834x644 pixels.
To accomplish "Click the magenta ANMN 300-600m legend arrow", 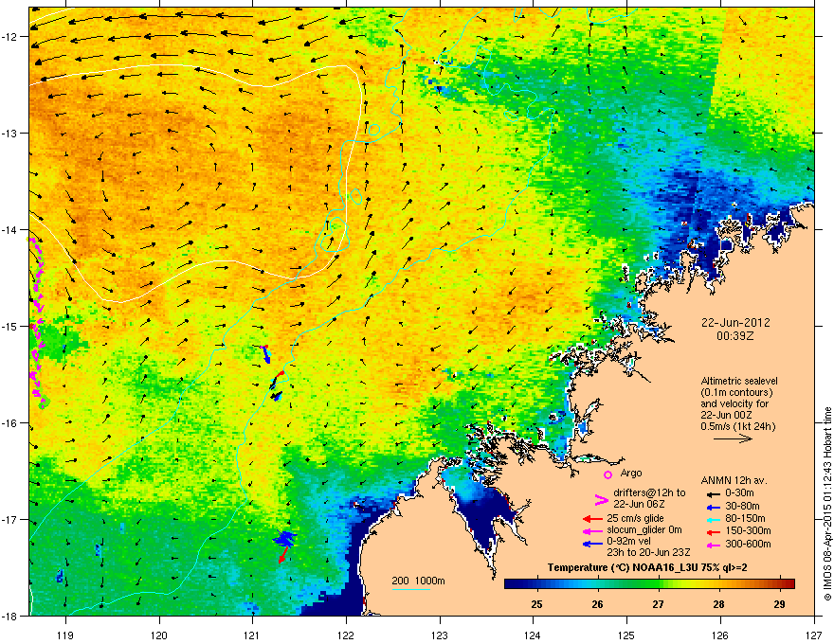I will [714, 545].
